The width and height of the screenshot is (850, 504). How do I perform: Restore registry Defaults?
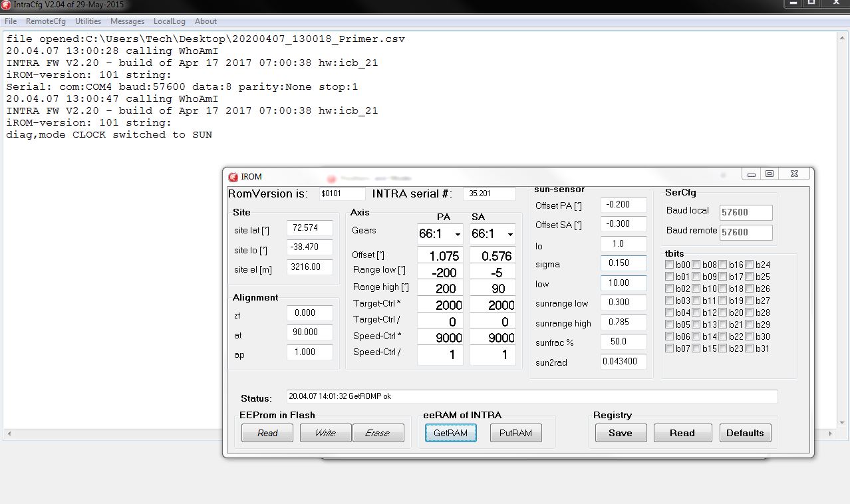[745, 433]
